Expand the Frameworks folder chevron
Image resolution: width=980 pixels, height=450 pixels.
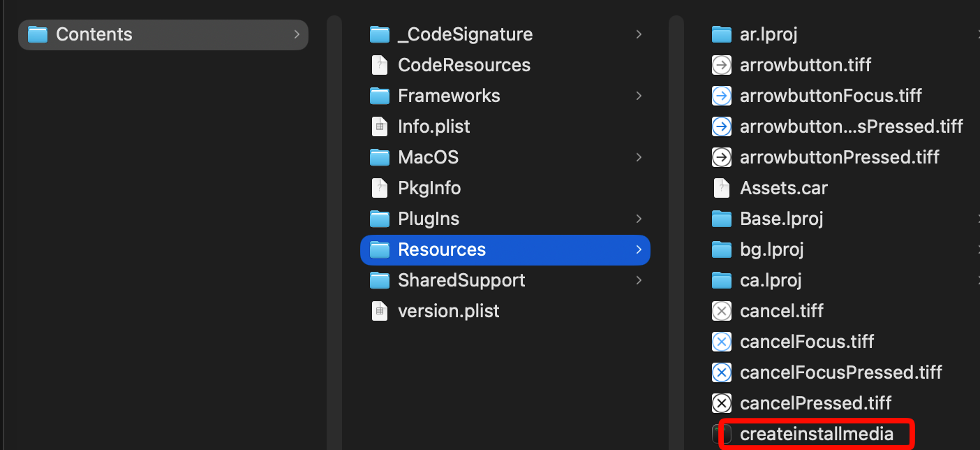pos(639,96)
